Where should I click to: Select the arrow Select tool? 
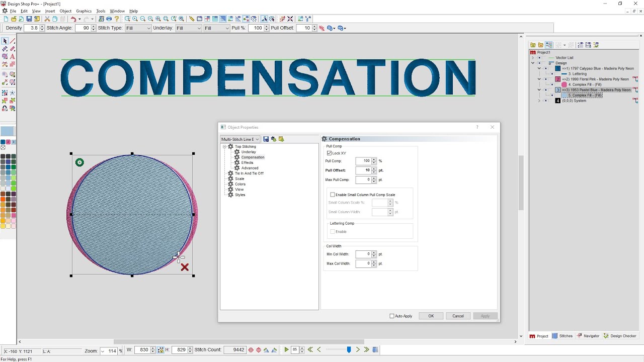click(5, 41)
